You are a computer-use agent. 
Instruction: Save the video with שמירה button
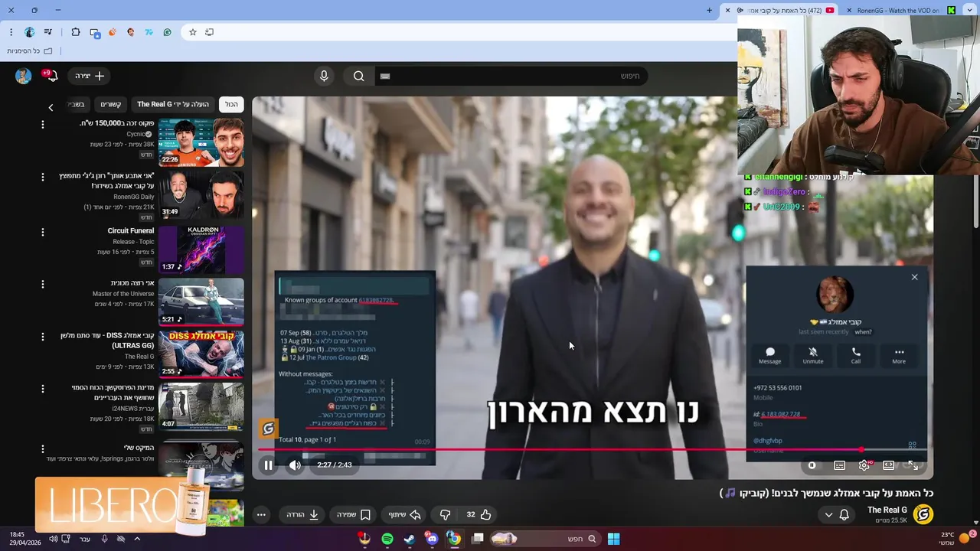pos(354,514)
